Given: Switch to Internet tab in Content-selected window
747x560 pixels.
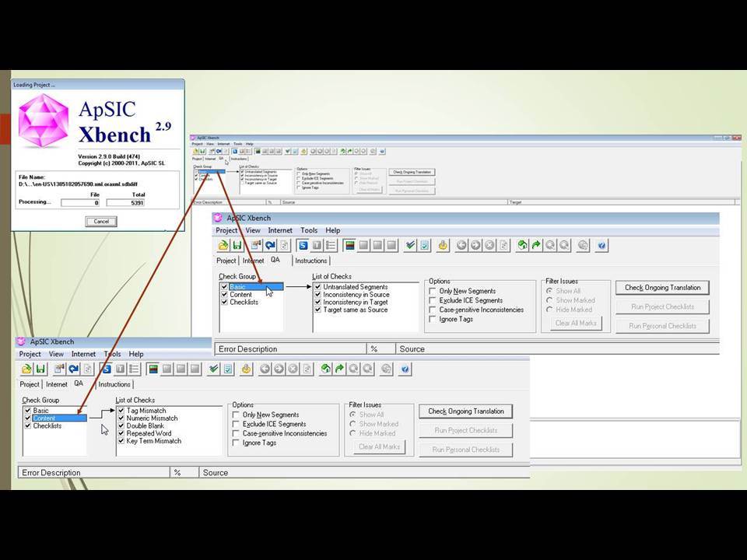Looking at the screenshot, I should (57, 384).
